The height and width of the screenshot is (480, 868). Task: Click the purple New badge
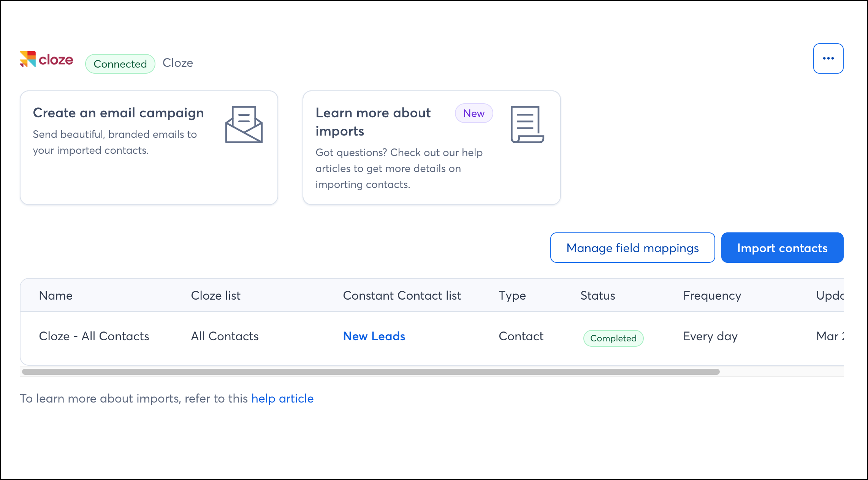click(x=474, y=113)
